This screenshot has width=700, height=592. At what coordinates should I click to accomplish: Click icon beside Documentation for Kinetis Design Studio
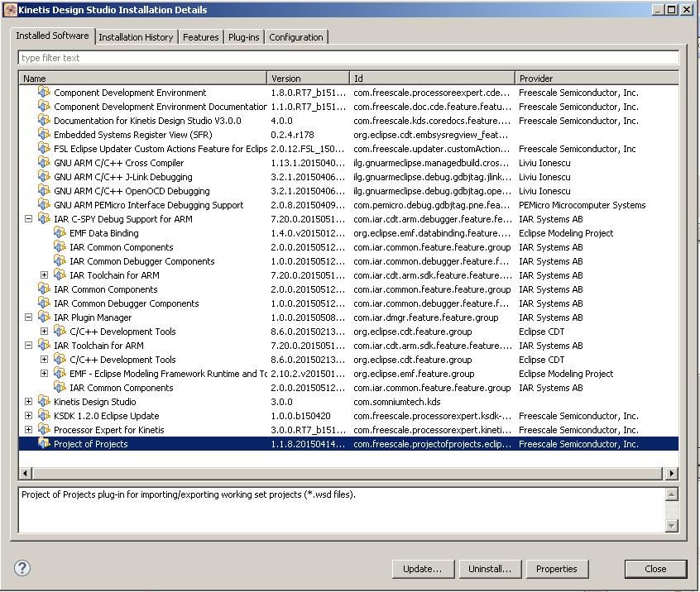pos(44,121)
